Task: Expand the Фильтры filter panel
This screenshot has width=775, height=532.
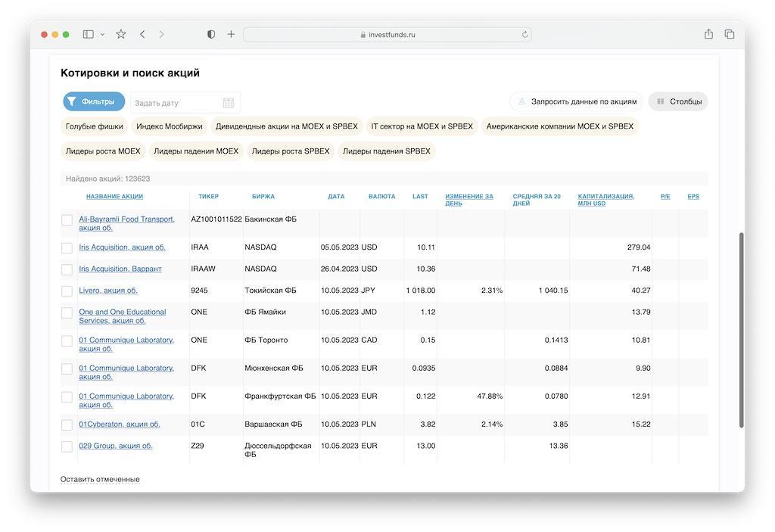Action: pyautogui.click(x=94, y=101)
